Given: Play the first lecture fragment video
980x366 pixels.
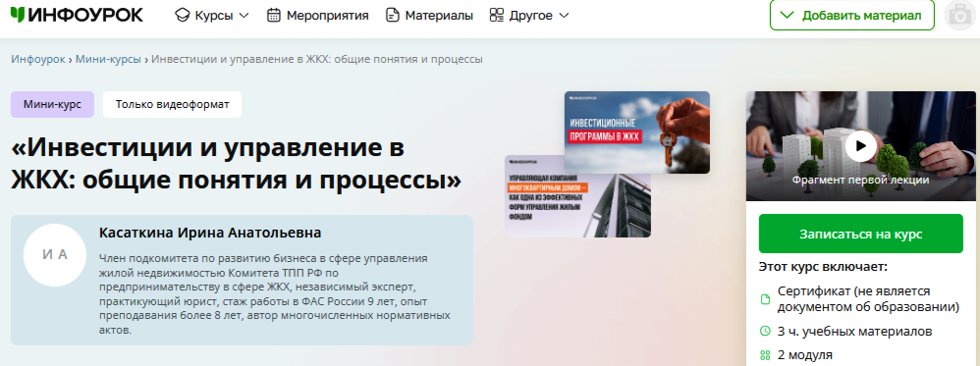Looking at the screenshot, I should [860, 145].
